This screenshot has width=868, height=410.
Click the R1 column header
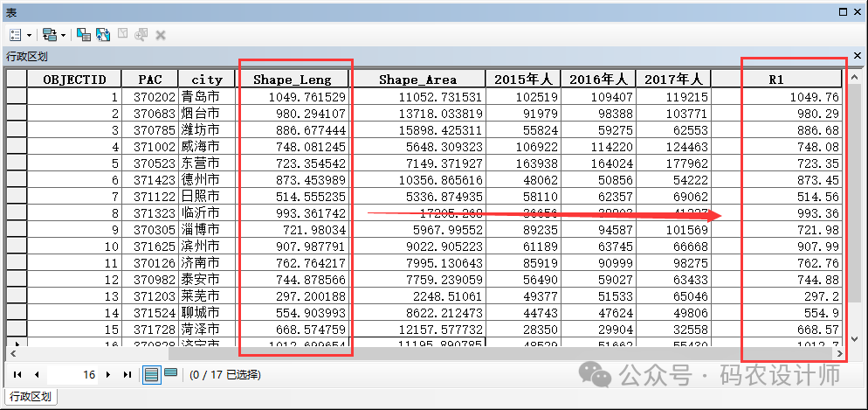[775, 79]
